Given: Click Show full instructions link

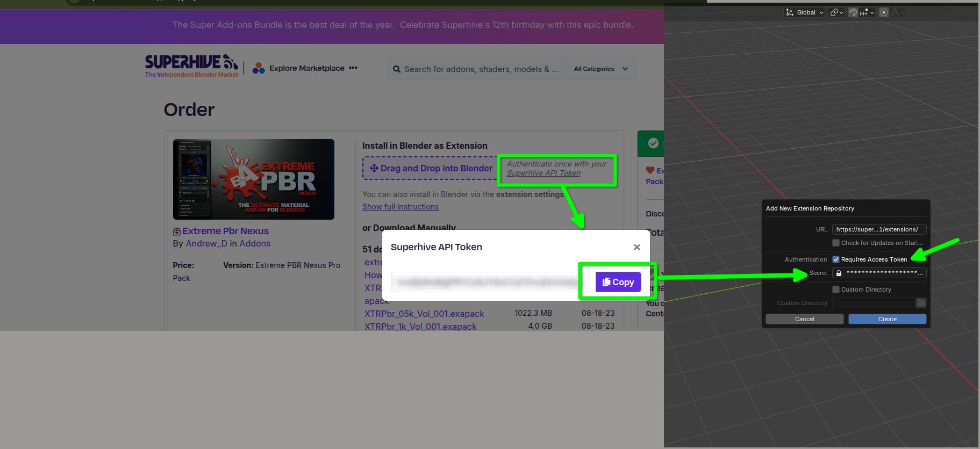Looking at the screenshot, I should click(400, 207).
